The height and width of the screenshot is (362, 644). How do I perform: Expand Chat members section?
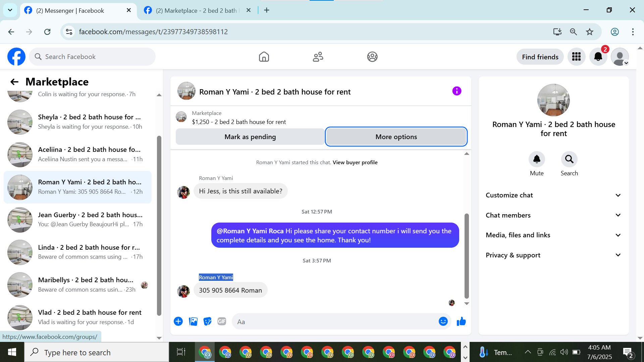tap(553, 215)
